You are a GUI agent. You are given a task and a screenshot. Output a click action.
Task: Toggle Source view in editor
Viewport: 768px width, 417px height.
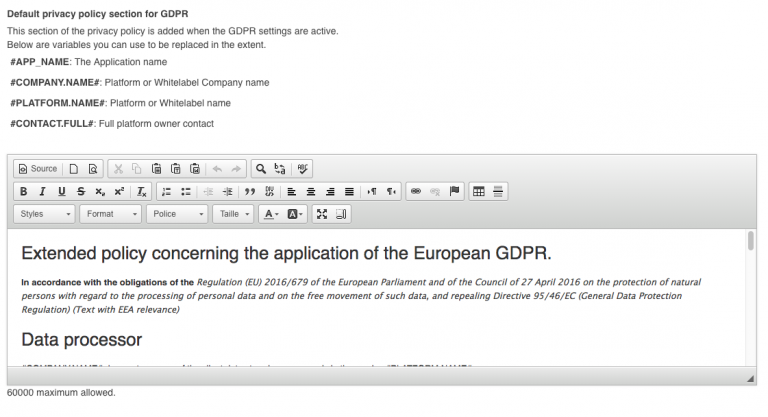coord(36,169)
